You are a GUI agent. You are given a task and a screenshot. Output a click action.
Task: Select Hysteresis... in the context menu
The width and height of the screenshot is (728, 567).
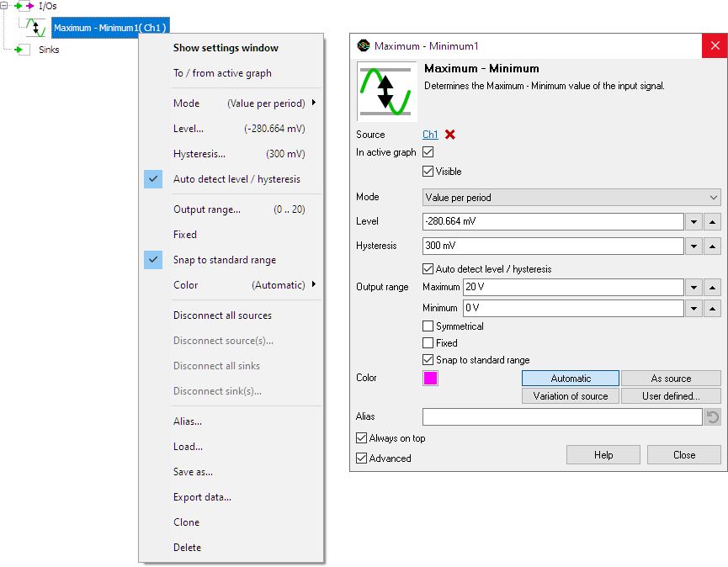click(231, 154)
